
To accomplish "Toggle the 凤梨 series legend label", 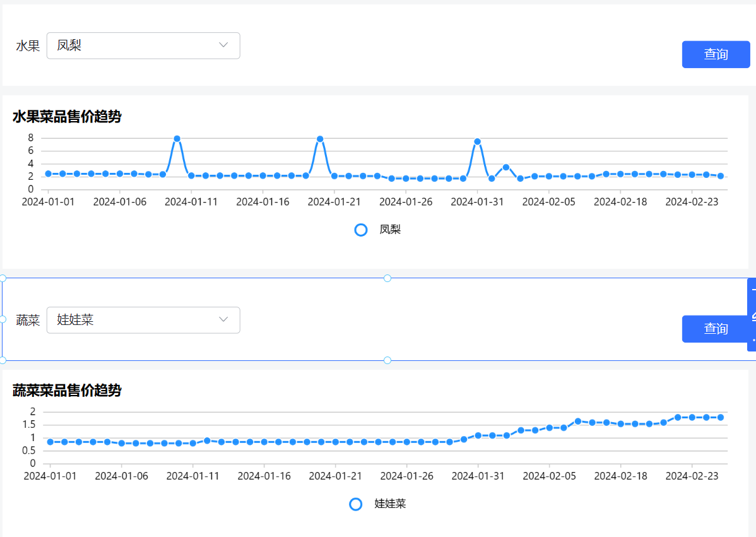I will coord(390,230).
